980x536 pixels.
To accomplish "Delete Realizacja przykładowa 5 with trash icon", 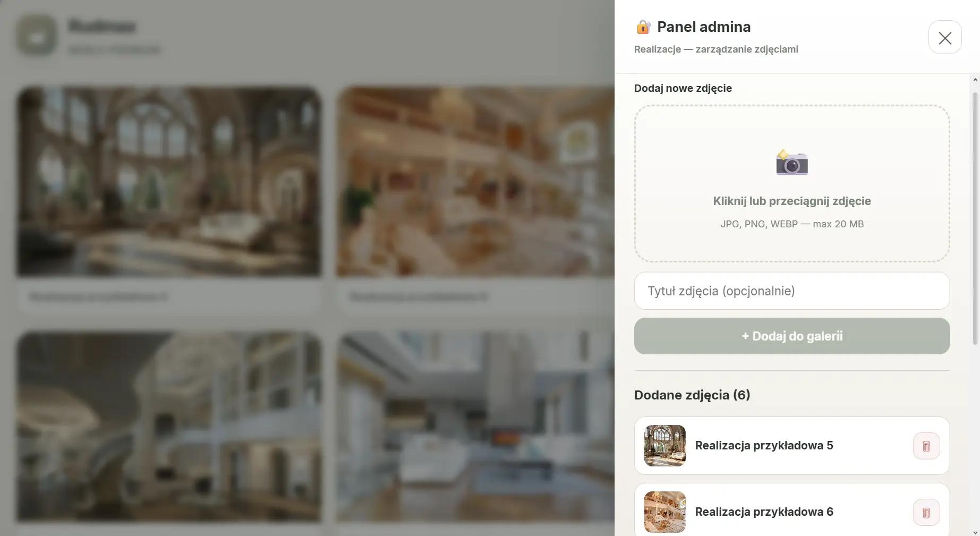I will click(926, 446).
